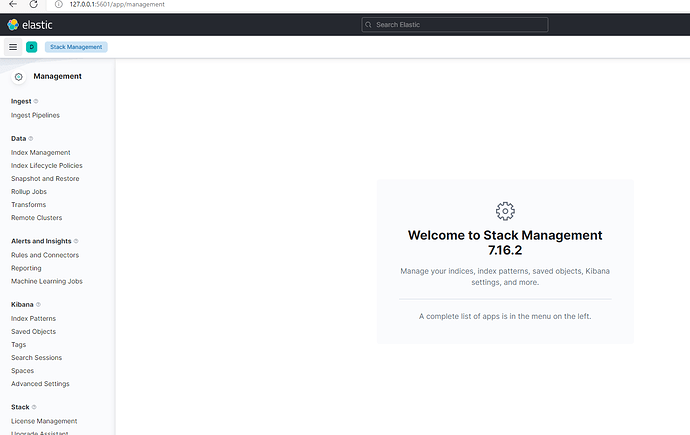
Task: Open the hamburger navigation menu
Action: pos(13,47)
